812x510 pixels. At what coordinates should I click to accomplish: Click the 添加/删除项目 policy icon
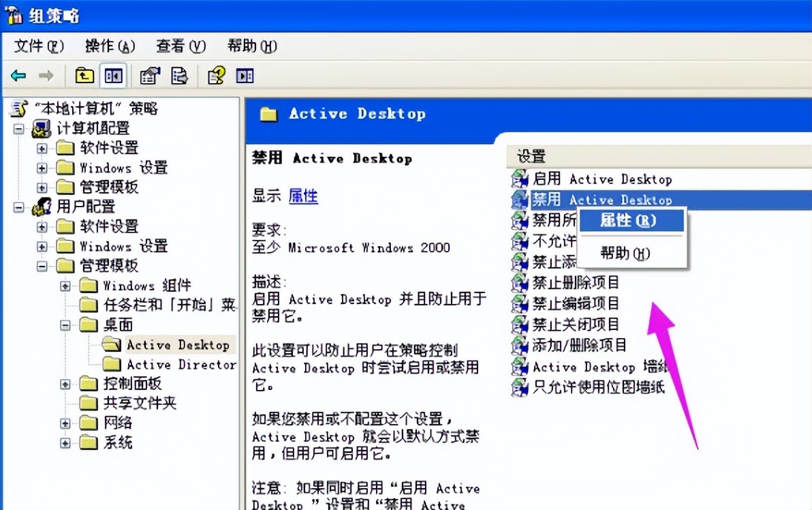519,345
